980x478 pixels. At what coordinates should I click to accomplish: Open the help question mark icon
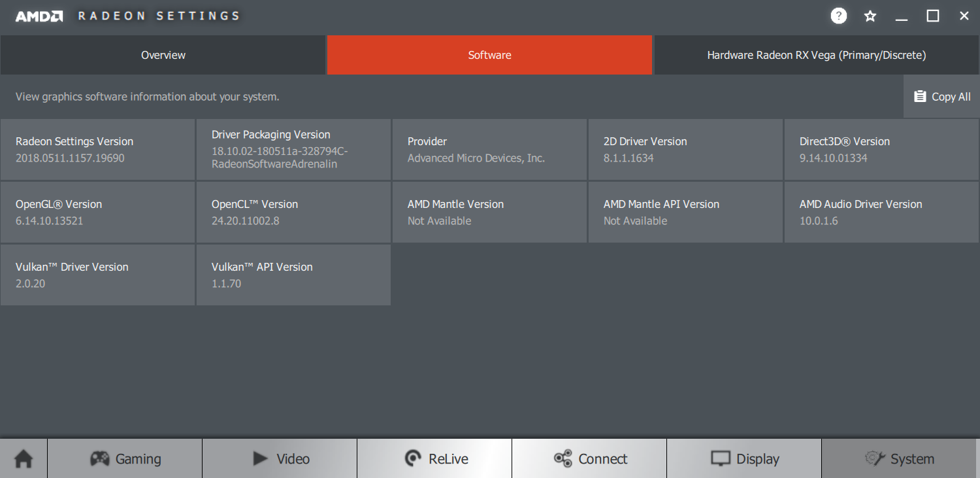(839, 16)
